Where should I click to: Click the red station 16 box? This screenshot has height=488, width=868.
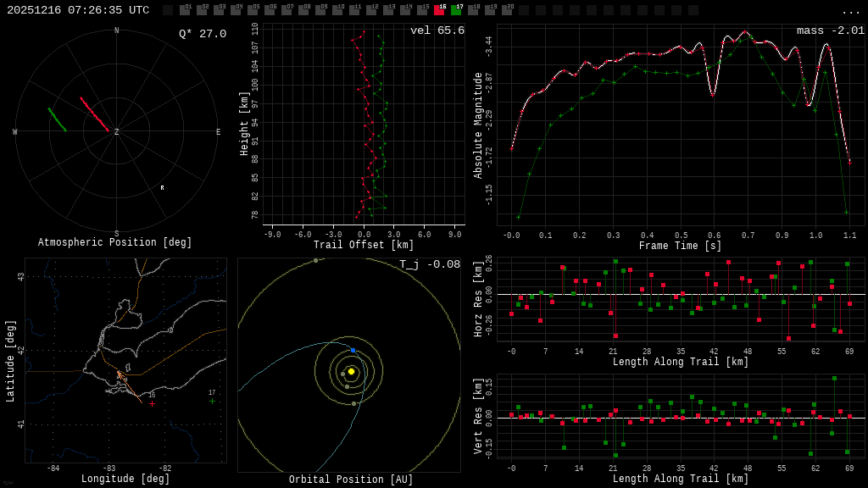click(x=439, y=10)
